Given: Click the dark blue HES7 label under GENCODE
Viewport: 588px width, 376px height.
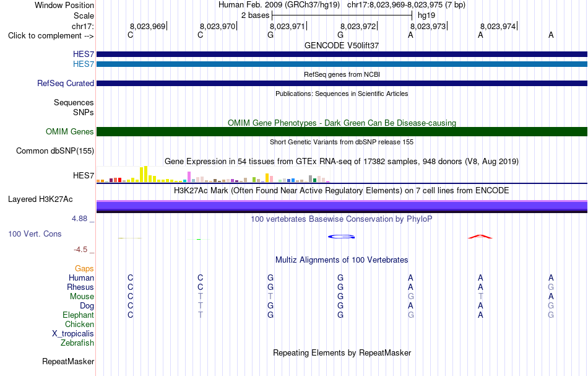Looking at the screenshot, I should click(x=84, y=55).
